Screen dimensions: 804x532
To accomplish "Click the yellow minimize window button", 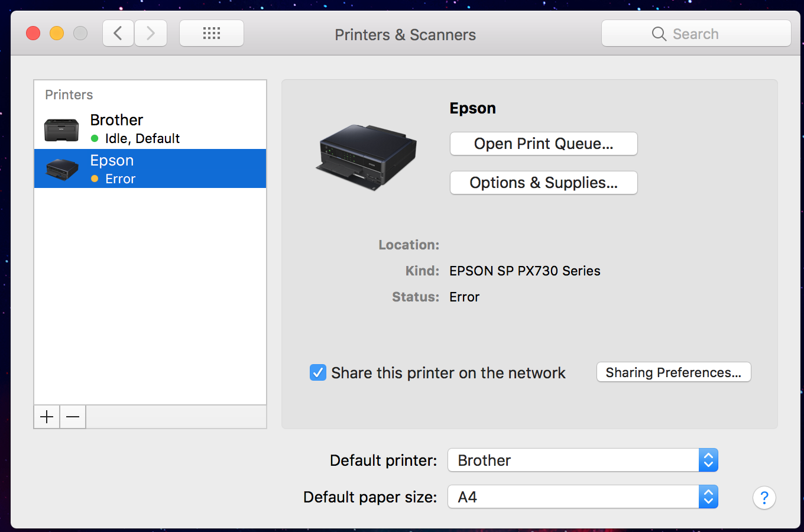I will pyautogui.click(x=57, y=33).
